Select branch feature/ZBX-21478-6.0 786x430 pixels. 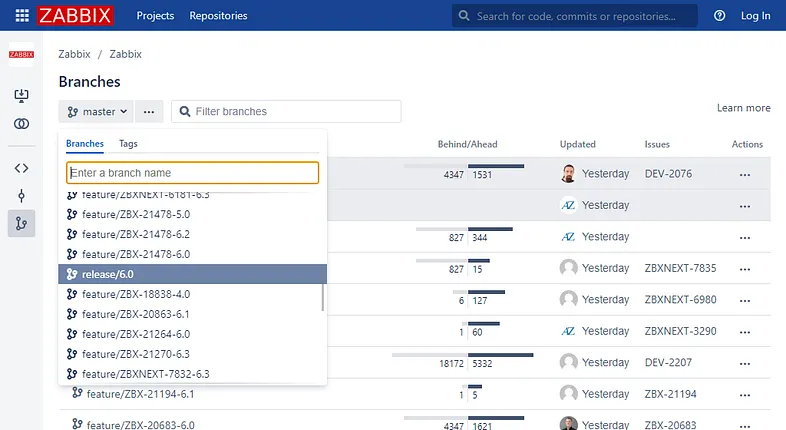coord(192,255)
